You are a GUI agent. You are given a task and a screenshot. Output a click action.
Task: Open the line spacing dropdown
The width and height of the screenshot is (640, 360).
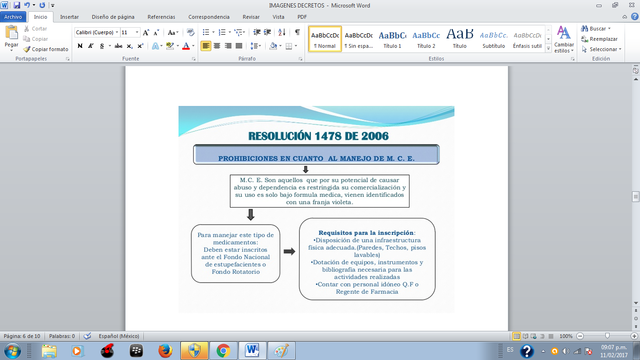point(255,46)
